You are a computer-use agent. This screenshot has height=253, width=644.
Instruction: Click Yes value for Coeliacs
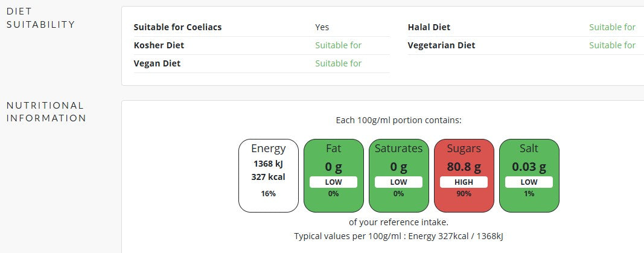(322, 27)
